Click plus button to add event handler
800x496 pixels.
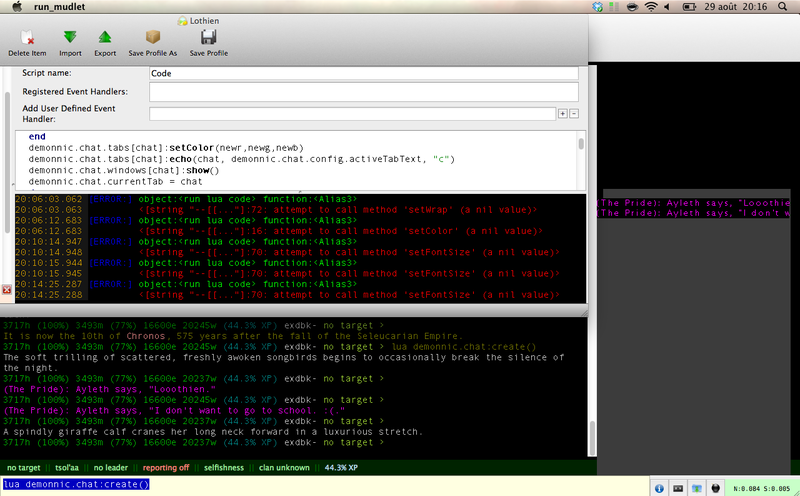[562, 113]
